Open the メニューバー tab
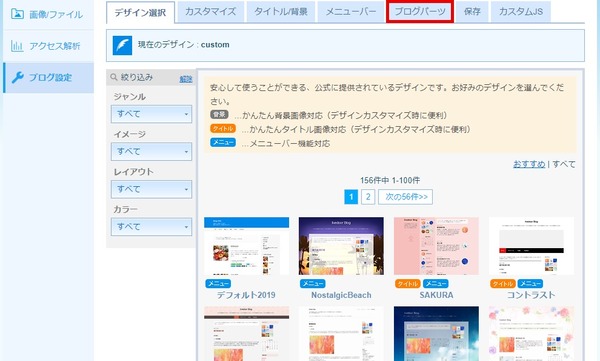 (x=351, y=12)
